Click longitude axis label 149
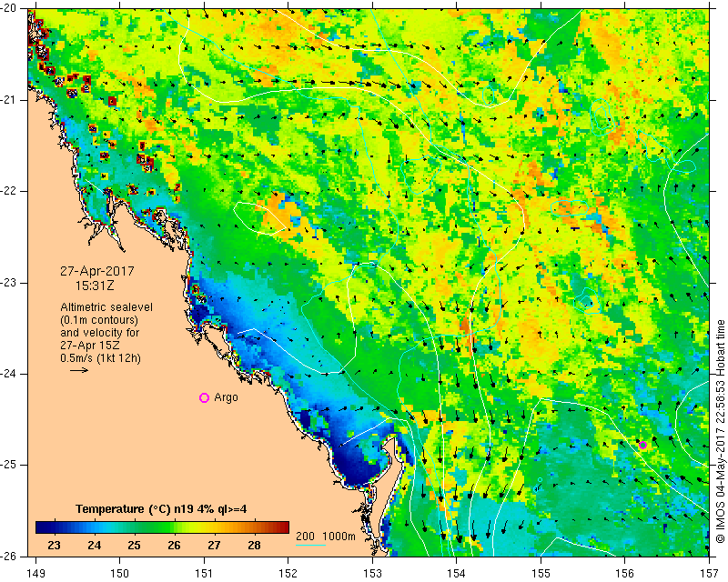Screen dimensions: 728x582 36,573
